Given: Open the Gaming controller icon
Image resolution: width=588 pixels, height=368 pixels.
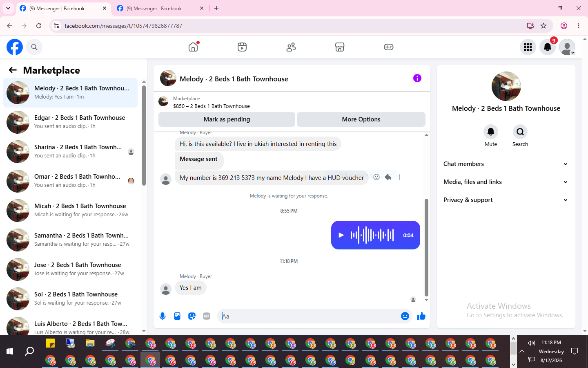Looking at the screenshot, I should coord(389,47).
